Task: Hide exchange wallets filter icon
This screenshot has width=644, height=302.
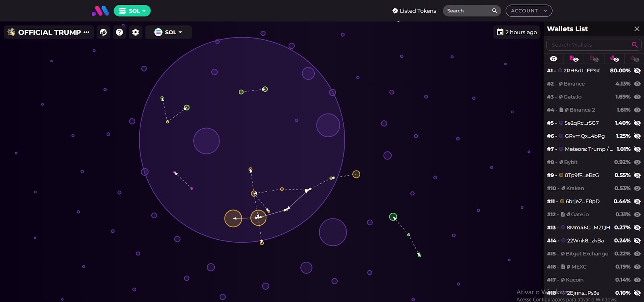Action: pyautogui.click(x=635, y=59)
